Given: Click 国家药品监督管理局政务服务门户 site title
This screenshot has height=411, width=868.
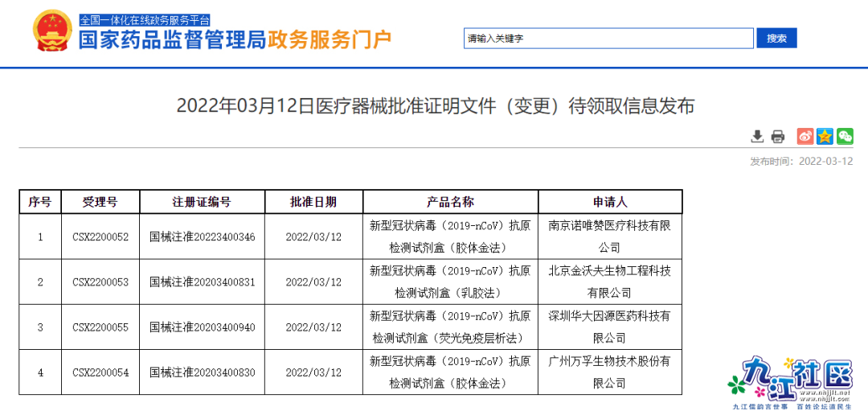Looking at the screenshot, I should coord(235,39).
